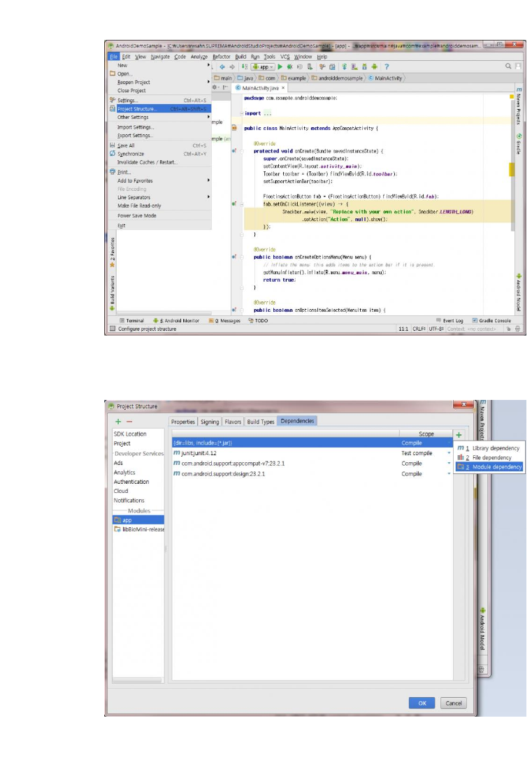The image size is (532, 774).
Task: Close the MainActivity.java editor tab
Action: tap(283, 88)
